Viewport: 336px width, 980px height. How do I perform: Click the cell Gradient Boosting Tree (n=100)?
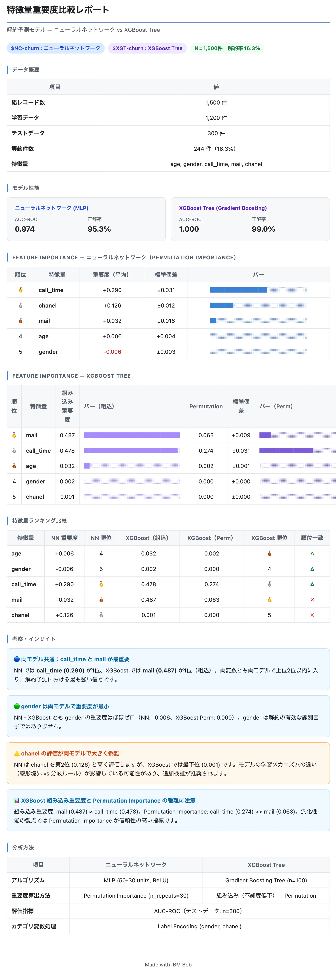coord(266,880)
